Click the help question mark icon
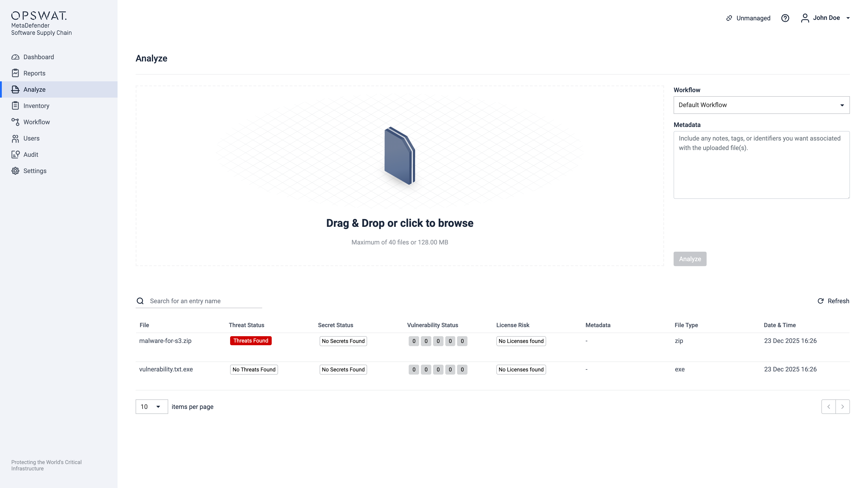Screen dimensions: 868x488 pos(785,18)
